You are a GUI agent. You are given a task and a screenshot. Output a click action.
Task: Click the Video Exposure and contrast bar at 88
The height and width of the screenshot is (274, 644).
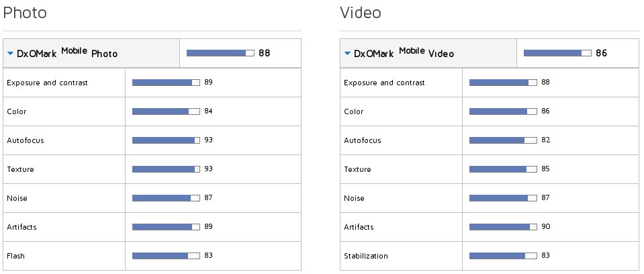coord(503,83)
